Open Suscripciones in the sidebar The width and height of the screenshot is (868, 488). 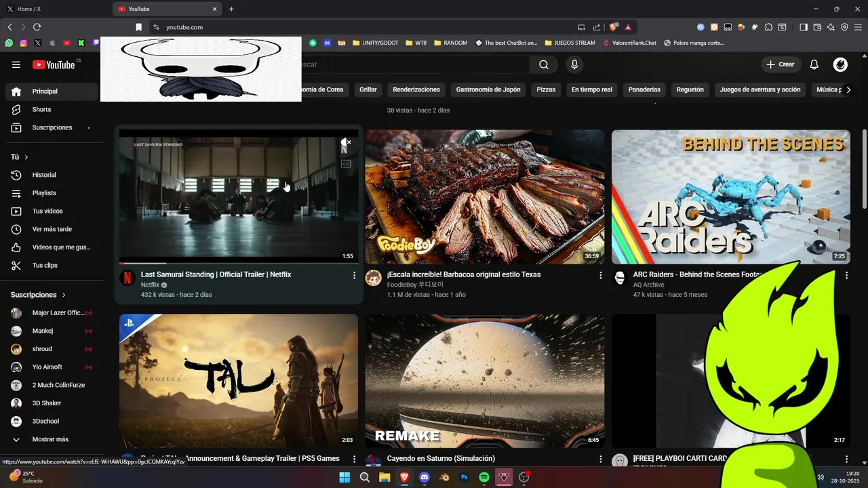tap(52, 127)
